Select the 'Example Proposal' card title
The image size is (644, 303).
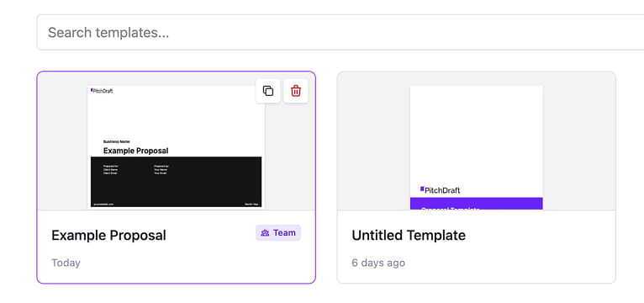tap(108, 235)
